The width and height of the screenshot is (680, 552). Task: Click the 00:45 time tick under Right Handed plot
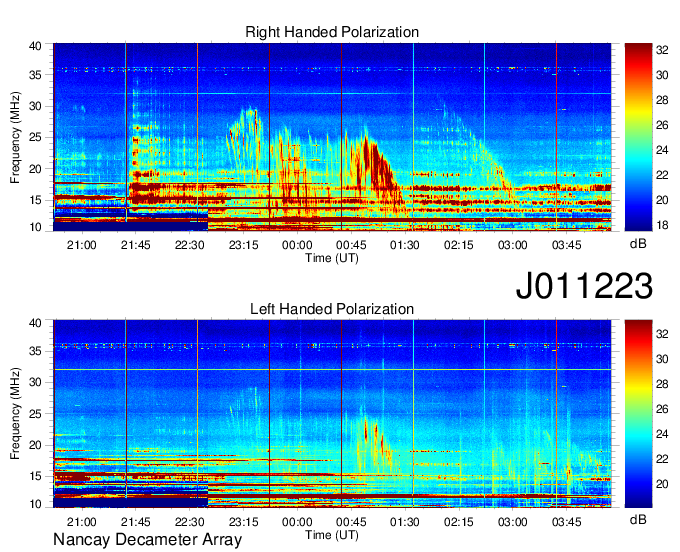[x=351, y=245]
